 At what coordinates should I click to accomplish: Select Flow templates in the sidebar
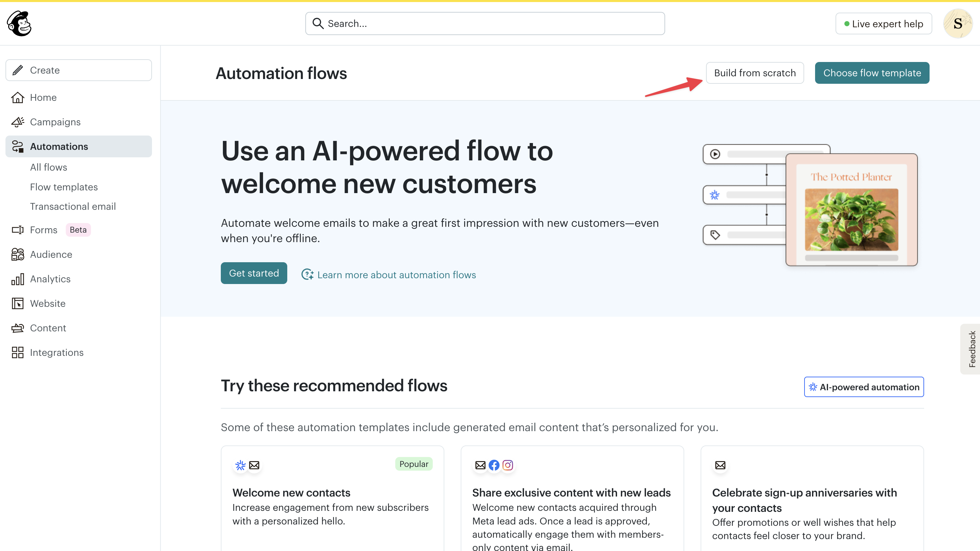point(63,187)
